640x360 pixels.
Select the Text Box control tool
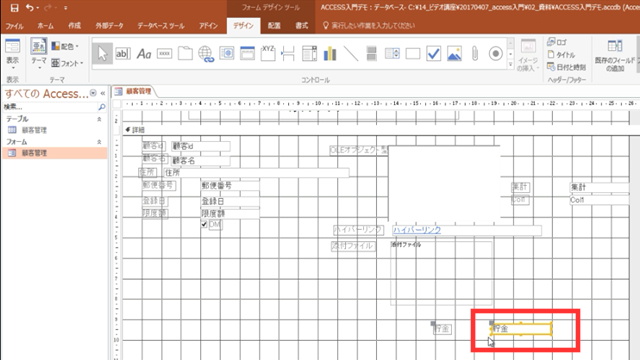[122, 53]
